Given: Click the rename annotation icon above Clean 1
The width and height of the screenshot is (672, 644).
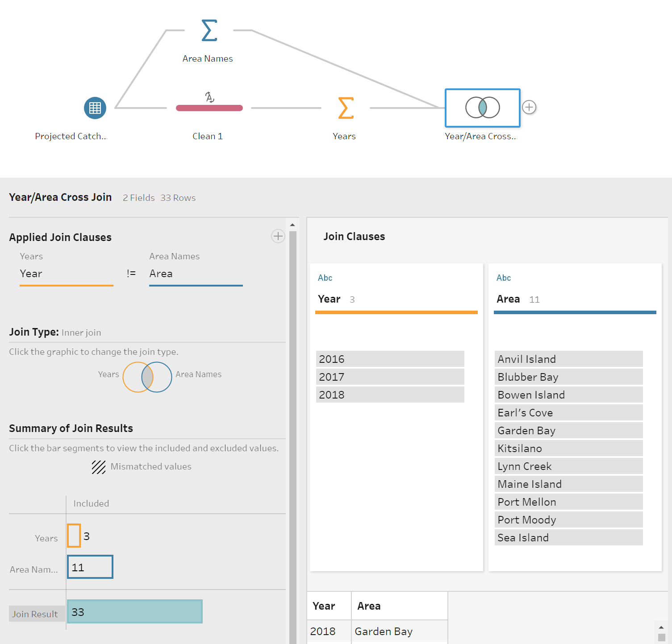Looking at the screenshot, I should pyautogui.click(x=209, y=97).
